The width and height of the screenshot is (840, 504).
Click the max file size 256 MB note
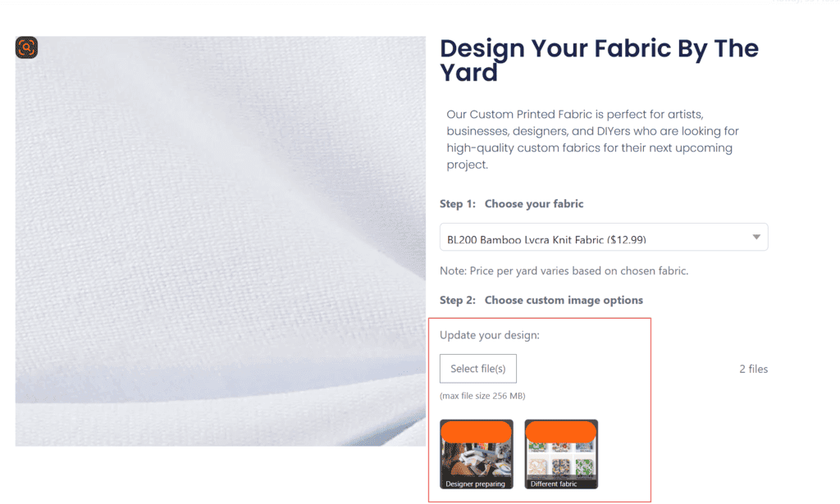click(482, 396)
